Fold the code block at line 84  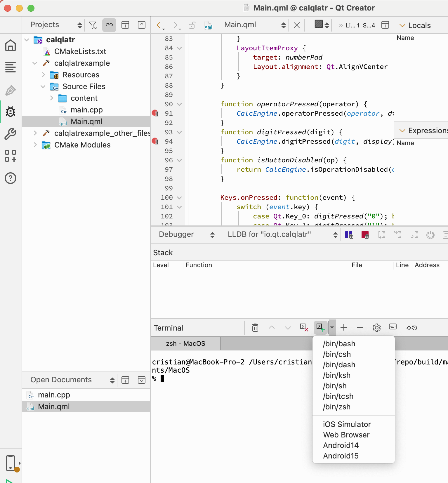[180, 48]
